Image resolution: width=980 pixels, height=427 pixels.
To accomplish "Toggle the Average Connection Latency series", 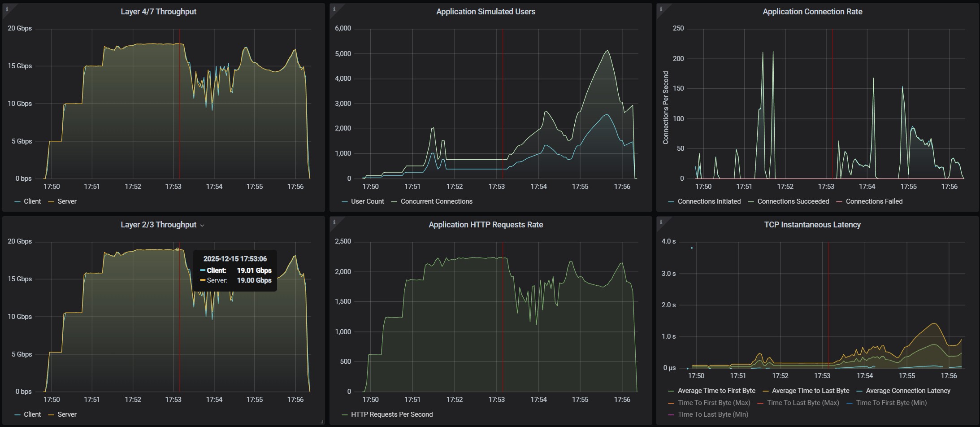I will point(908,391).
